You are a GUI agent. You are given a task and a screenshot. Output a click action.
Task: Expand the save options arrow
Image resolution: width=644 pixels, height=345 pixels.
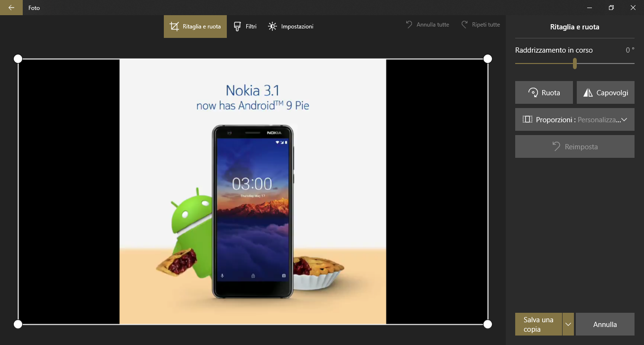pos(568,325)
